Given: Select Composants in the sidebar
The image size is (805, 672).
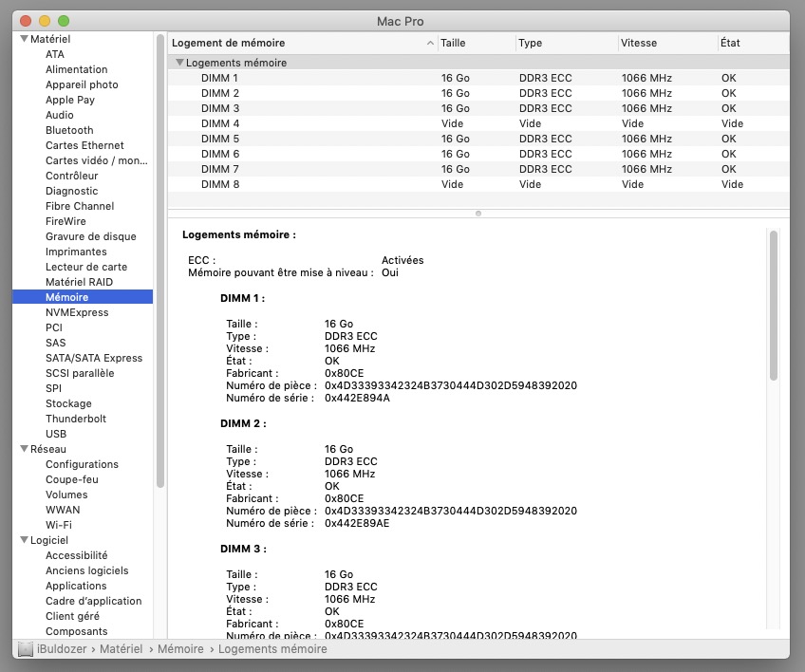Looking at the screenshot, I should pyautogui.click(x=77, y=631).
